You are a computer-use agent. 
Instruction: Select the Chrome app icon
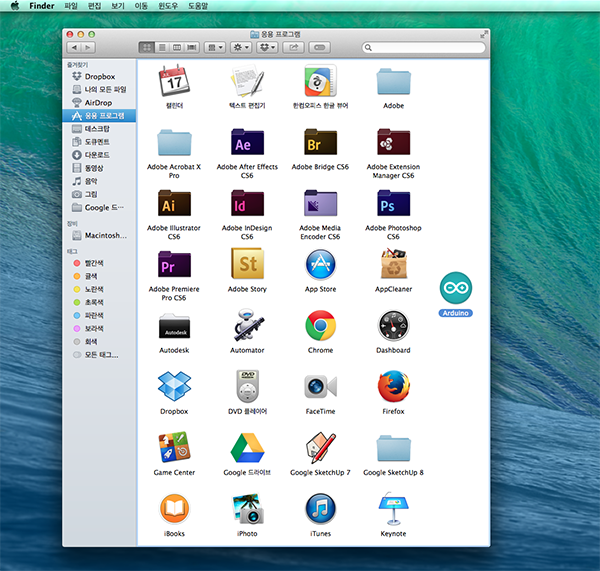tap(320, 325)
